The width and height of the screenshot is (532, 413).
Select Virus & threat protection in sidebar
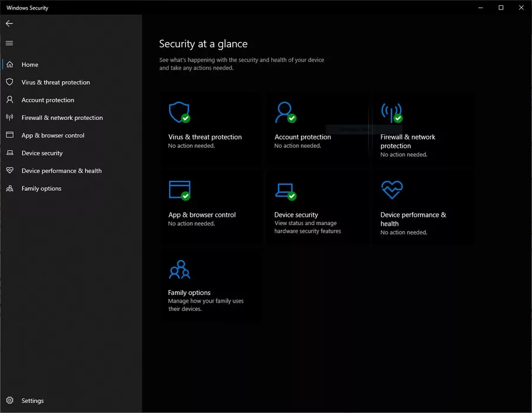[56, 82]
